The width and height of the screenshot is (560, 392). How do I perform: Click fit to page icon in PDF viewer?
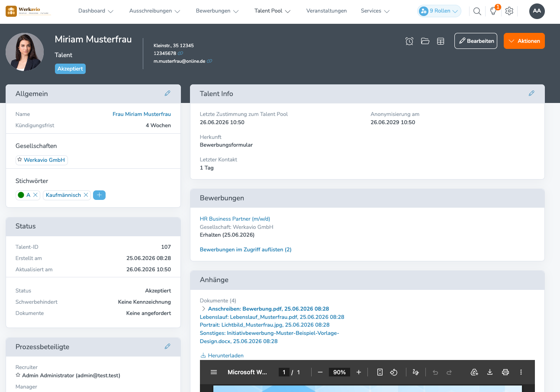coord(380,372)
